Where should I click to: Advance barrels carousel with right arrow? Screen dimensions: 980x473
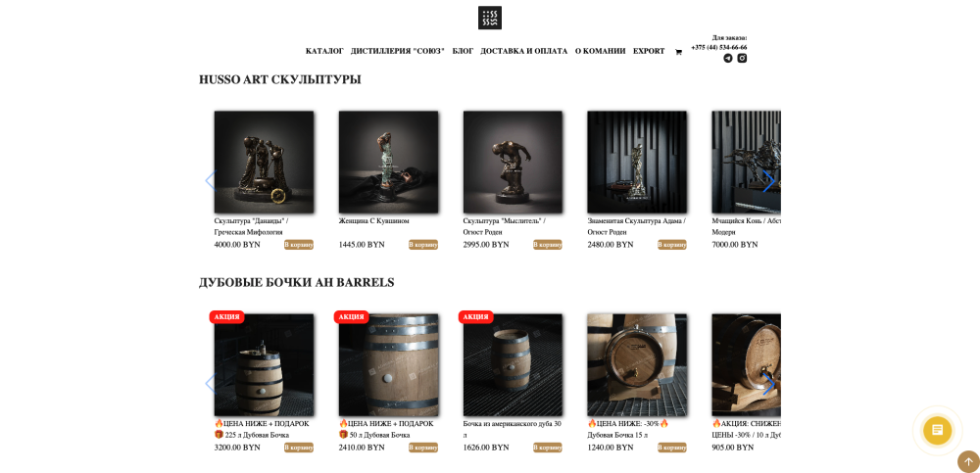pyautogui.click(x=768, y=384)
